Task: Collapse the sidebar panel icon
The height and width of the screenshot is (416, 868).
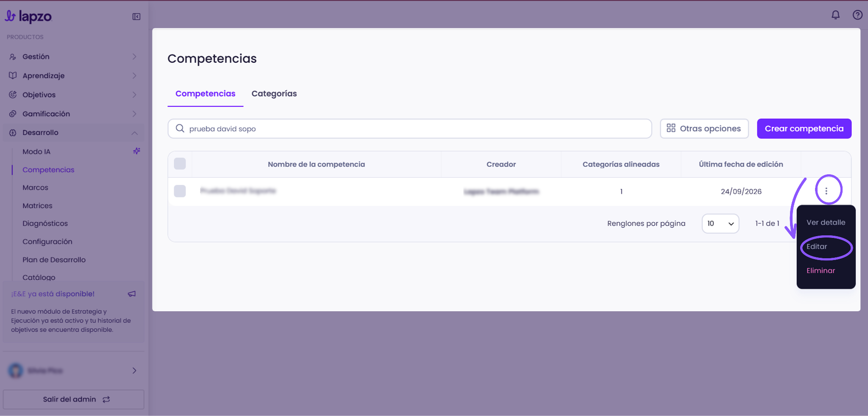Action: pyautogui.click(x=136, y=17)
